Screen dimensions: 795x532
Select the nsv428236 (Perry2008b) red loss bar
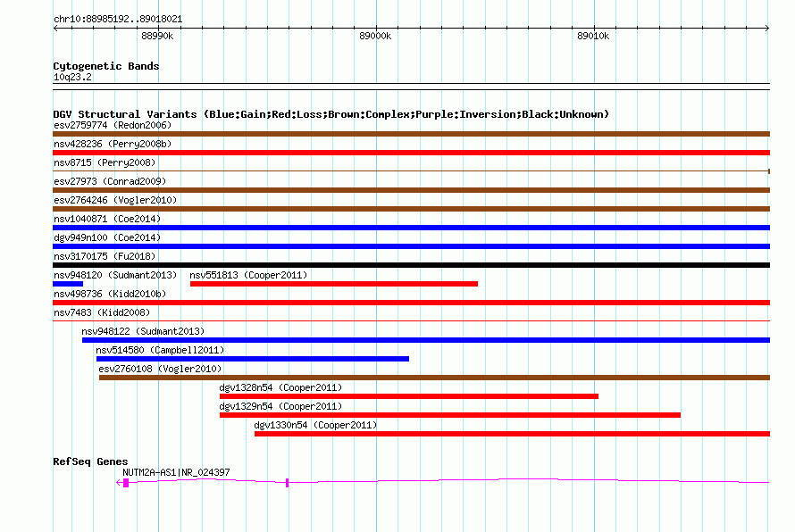411,153
